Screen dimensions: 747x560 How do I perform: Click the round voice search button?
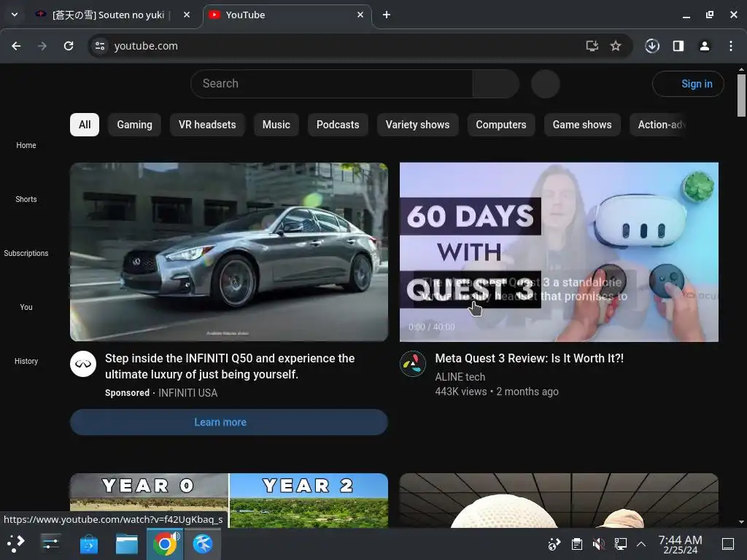(546, 84)
